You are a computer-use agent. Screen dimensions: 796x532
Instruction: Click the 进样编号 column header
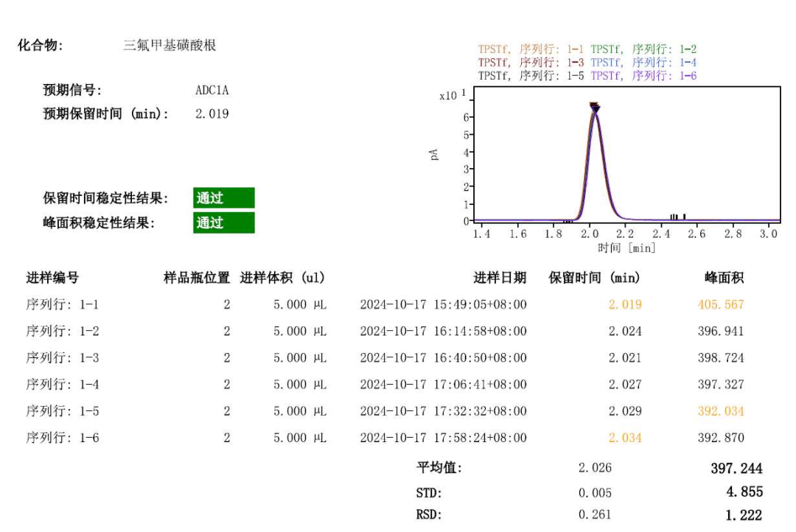[x=52, y=278]
